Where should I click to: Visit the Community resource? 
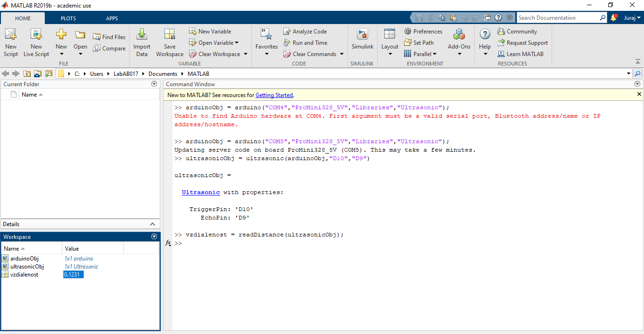tap(517, 31)
